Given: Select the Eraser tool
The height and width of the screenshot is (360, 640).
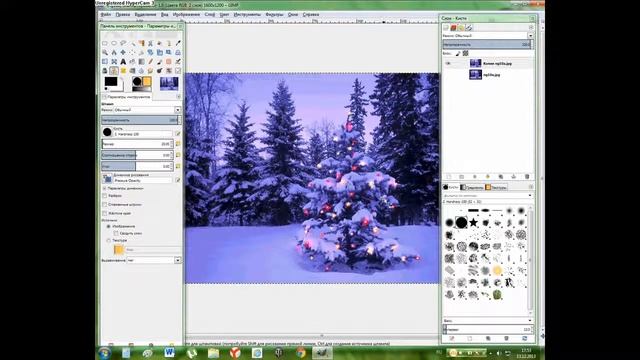Looking at the screenshot, I should pos(169,62).
